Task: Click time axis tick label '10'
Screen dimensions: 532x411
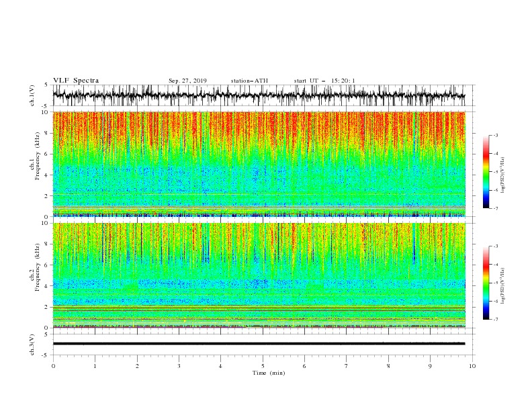Action: tap(472, 366)
